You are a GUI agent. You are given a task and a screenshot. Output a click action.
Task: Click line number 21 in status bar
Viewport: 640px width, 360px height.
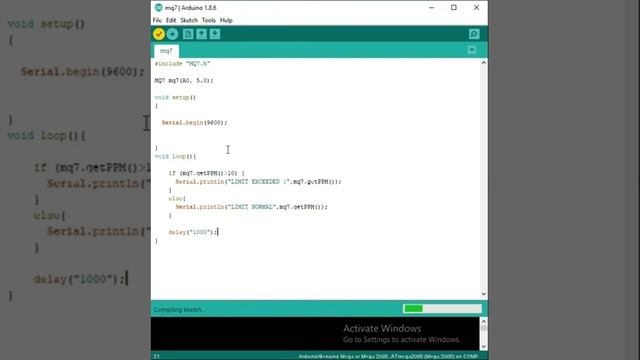click(x=156, y=356)
